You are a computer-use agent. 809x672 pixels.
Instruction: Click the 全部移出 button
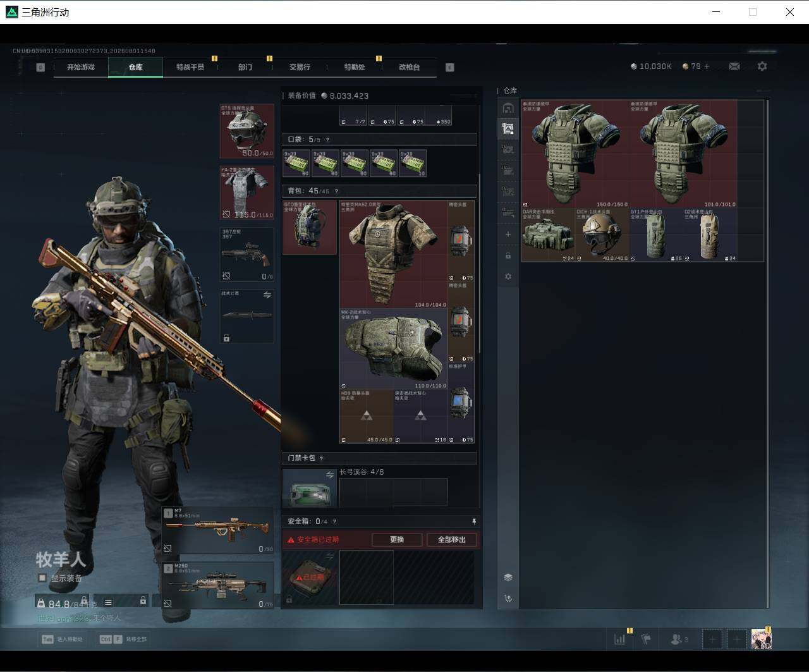(x=451, y=540)
